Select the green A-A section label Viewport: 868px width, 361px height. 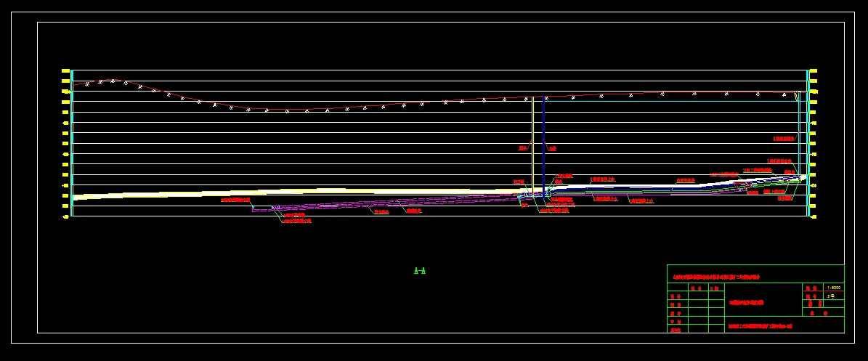[420, 271]
